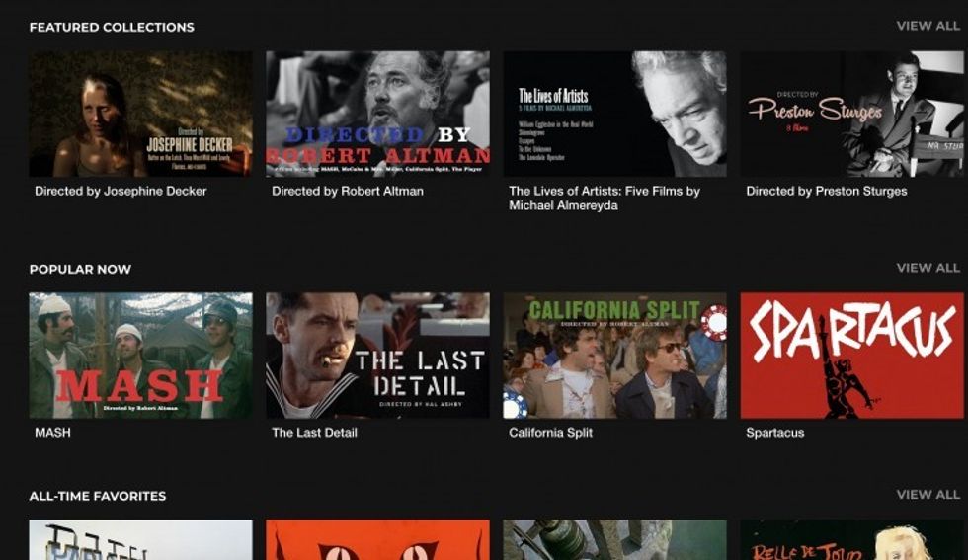968x560 pixels.
Task: Open the Preston Sturges collection thumbnail
Action: 851,115
